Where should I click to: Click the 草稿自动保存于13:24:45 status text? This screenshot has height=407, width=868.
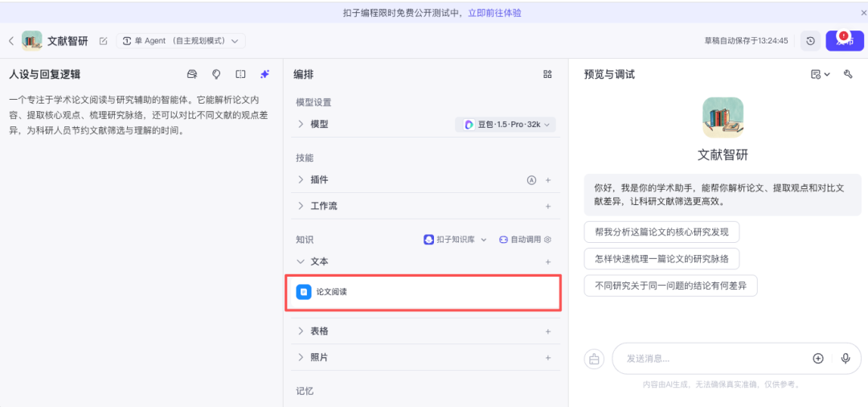coord(746,41)
